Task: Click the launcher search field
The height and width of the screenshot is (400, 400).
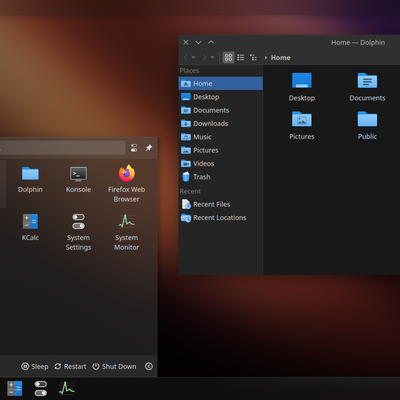Action: click(x=63, y=148)
